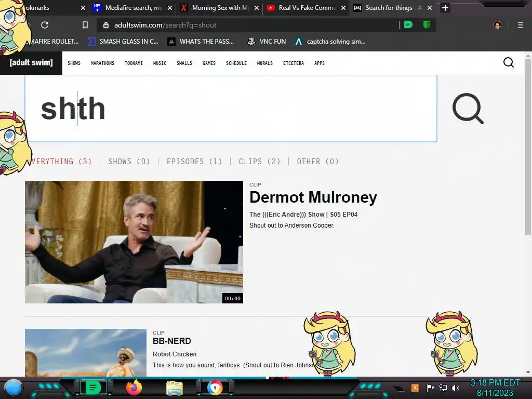The height and width of the screenshot is (399, 532).
Task: Play the Dermot Mulroney clip thumbnail
Action: 134,242
